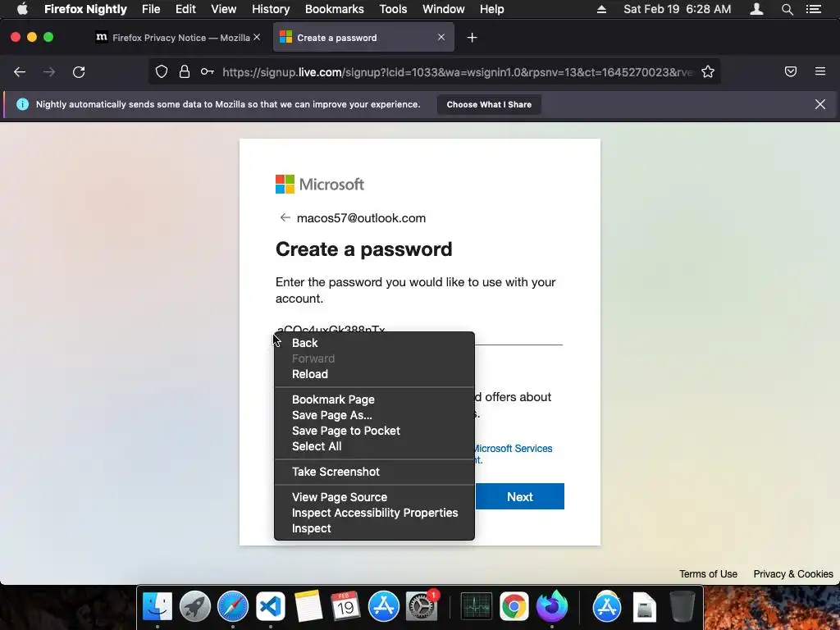Open Visual Studio Code from the Dock
The height and width of the screenshot is (630, 840).
click(270, 606)
